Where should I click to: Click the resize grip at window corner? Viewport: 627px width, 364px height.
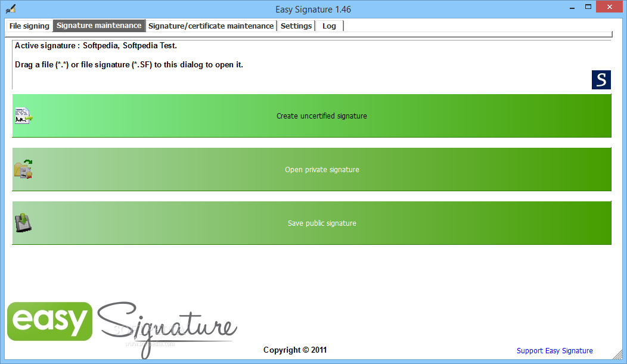coord(618,354)
